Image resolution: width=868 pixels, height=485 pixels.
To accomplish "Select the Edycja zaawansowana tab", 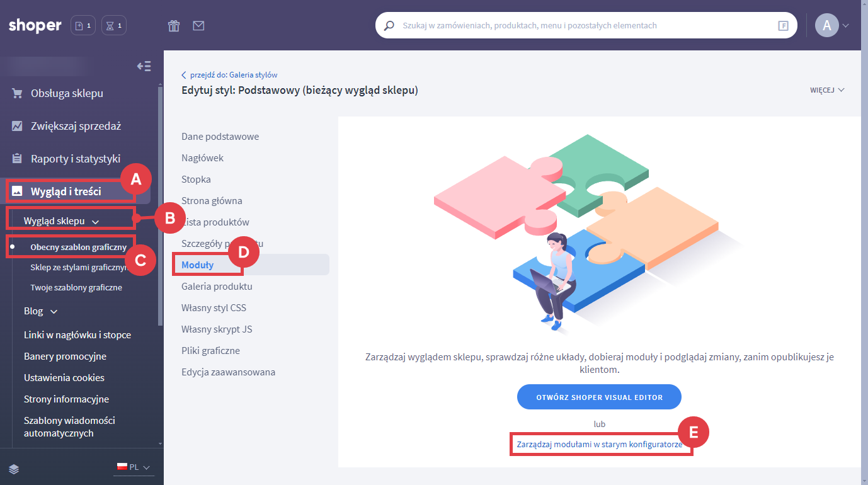I will pyautogui.click(x=228, y=372).
